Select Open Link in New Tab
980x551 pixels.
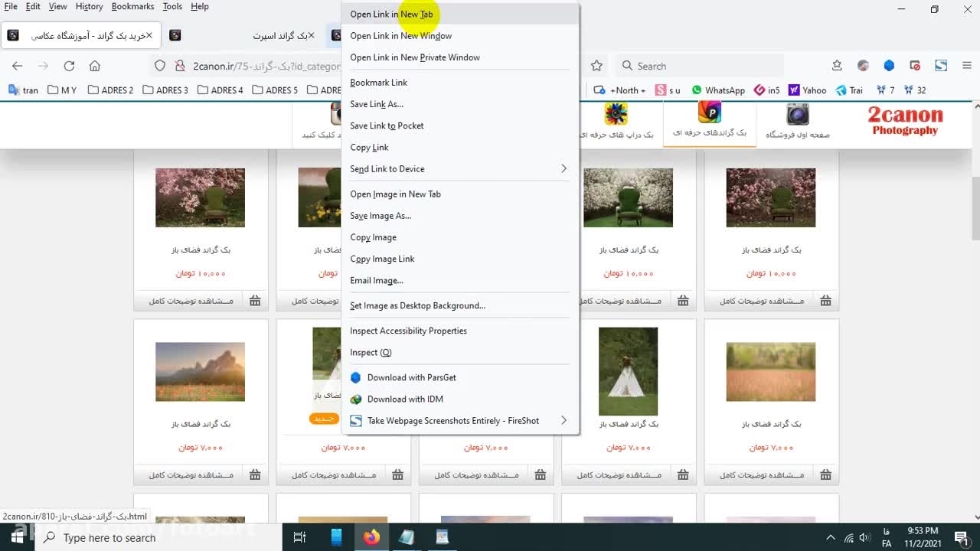pos(391,14)
